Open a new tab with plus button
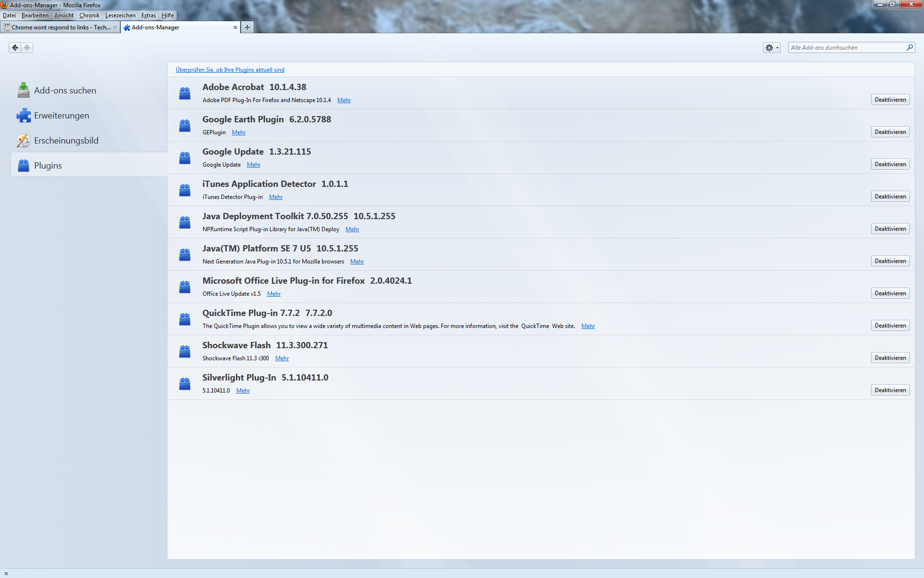Viewport: 924px width, 578px height. (x=247, y=27)
